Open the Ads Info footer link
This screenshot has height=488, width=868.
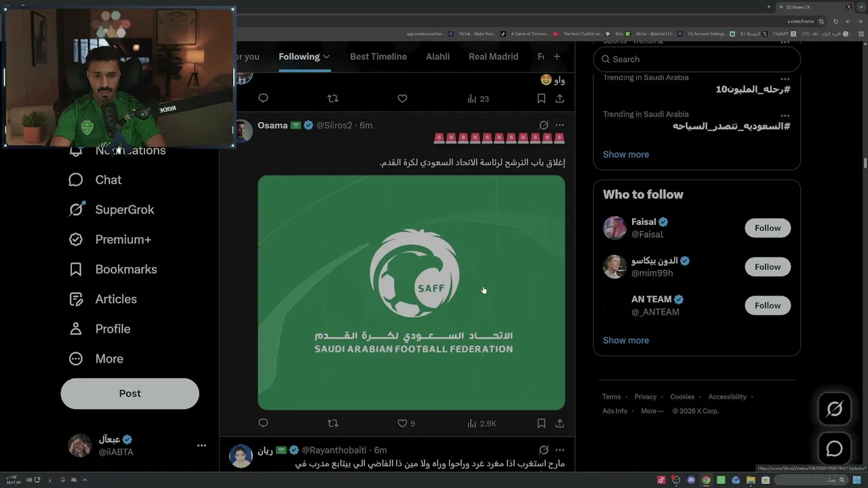[x=615, y=411]
